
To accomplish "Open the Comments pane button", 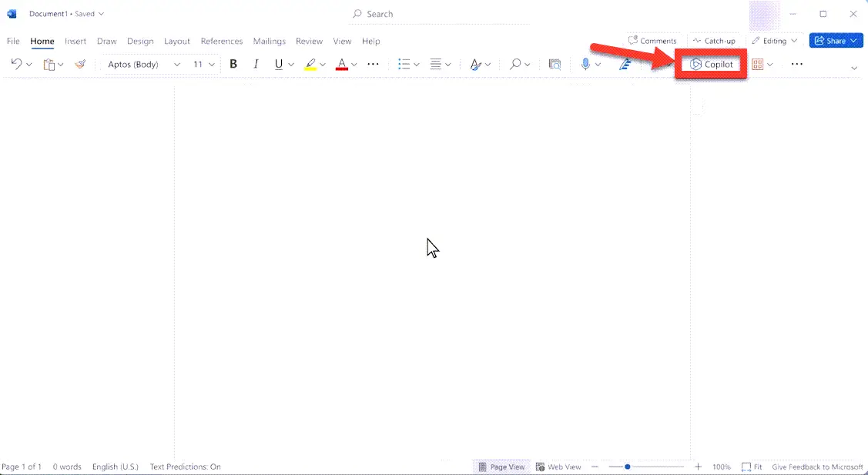I will pos(652,41).
